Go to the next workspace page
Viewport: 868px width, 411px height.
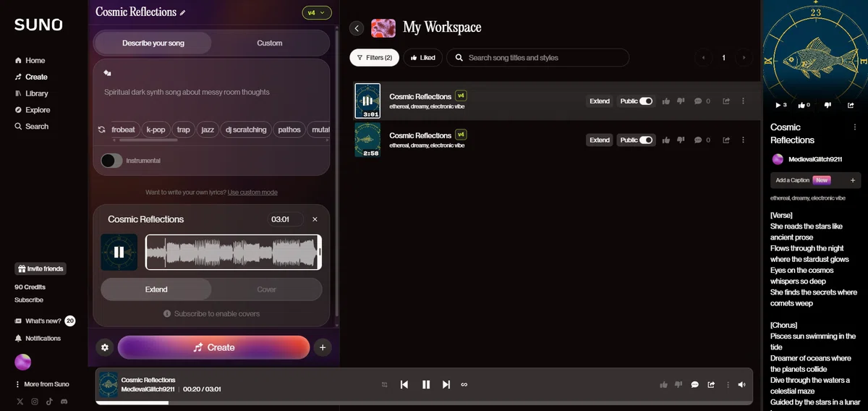point(744,58)
